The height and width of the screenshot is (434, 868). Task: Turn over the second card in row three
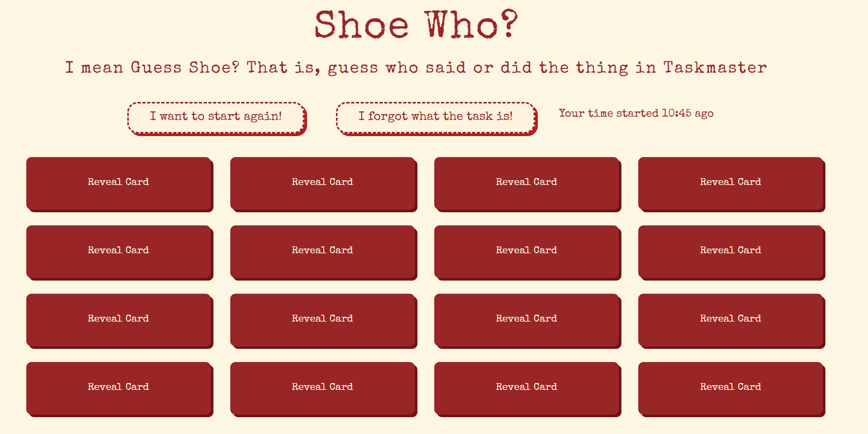pos(323,319)
